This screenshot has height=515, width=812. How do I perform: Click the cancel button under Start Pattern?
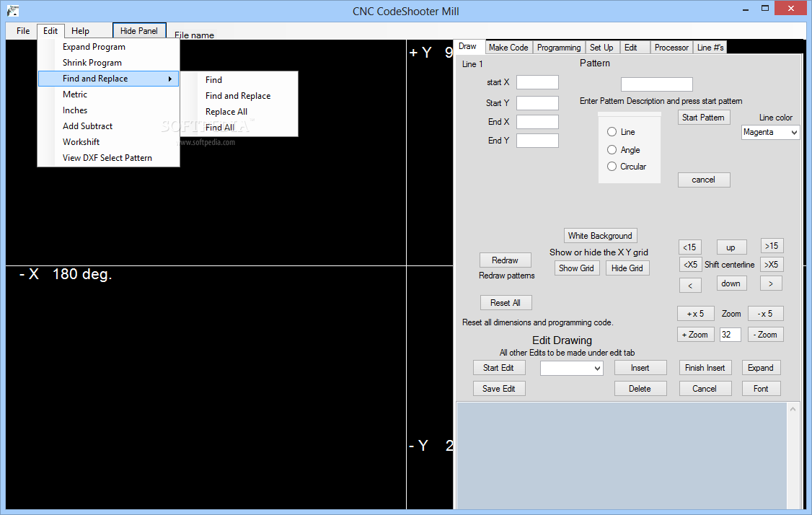point(704,180)
